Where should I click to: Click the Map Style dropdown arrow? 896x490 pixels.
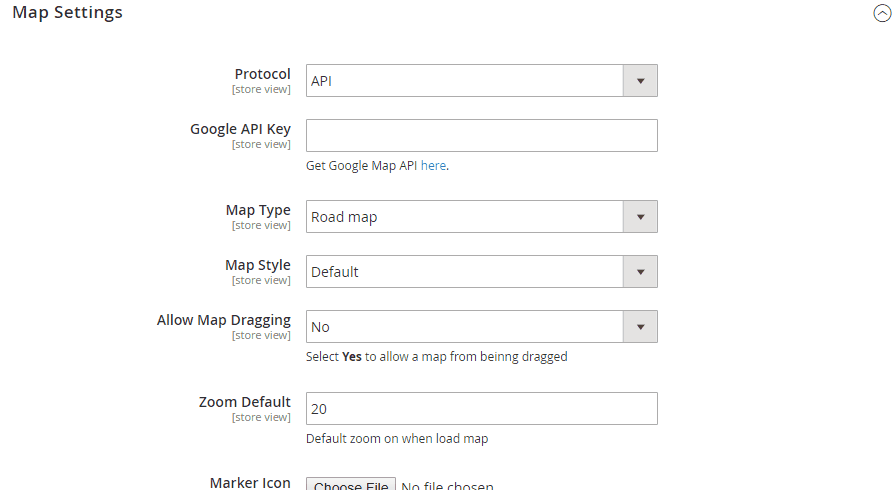(x=640, y=272)
